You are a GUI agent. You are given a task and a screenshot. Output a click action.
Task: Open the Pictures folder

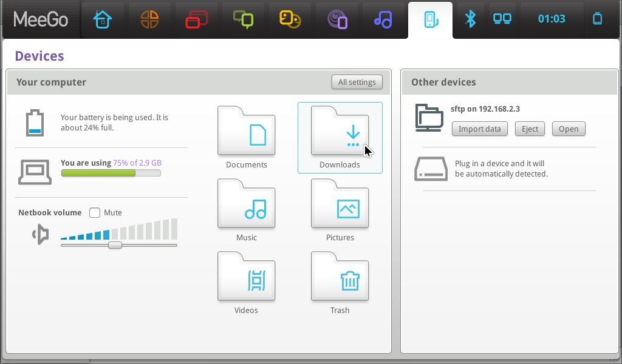coord(340,211)
